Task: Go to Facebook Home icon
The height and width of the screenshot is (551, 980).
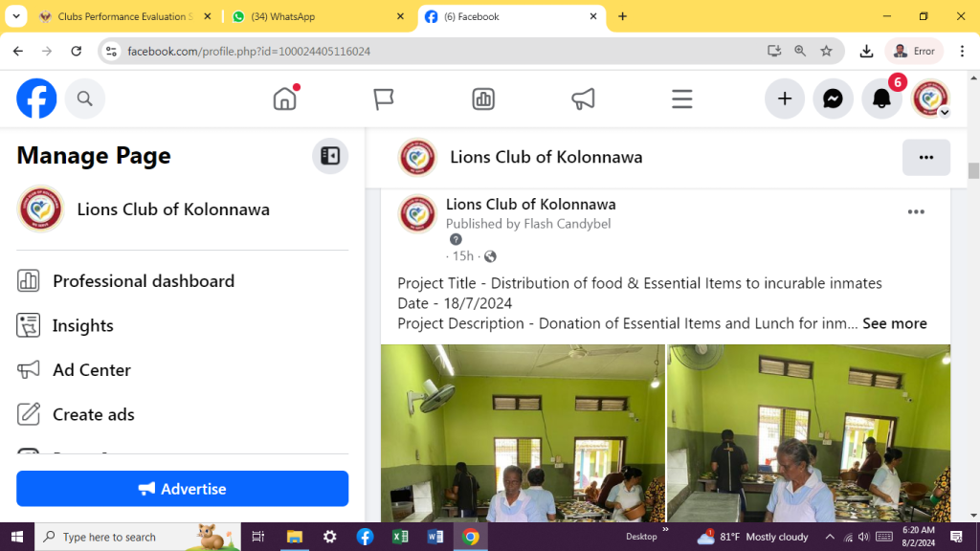Action: pyautogui.click(x=285, y=99)
